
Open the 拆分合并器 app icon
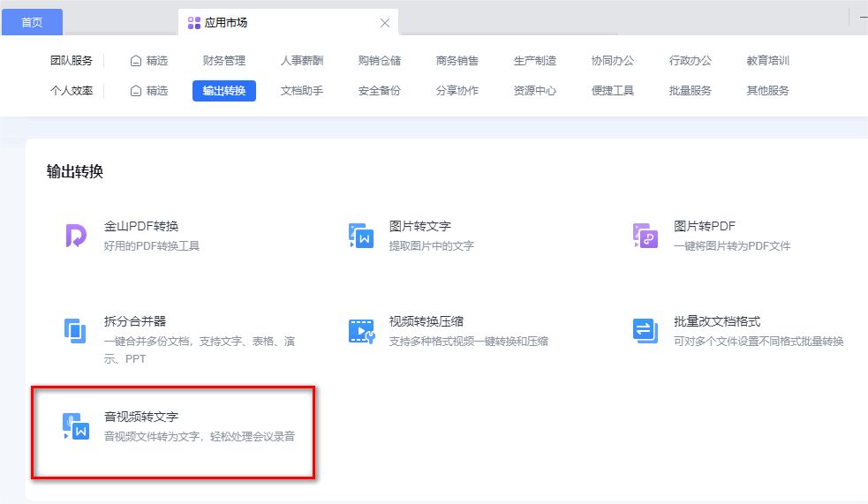(x=75, y=331)
